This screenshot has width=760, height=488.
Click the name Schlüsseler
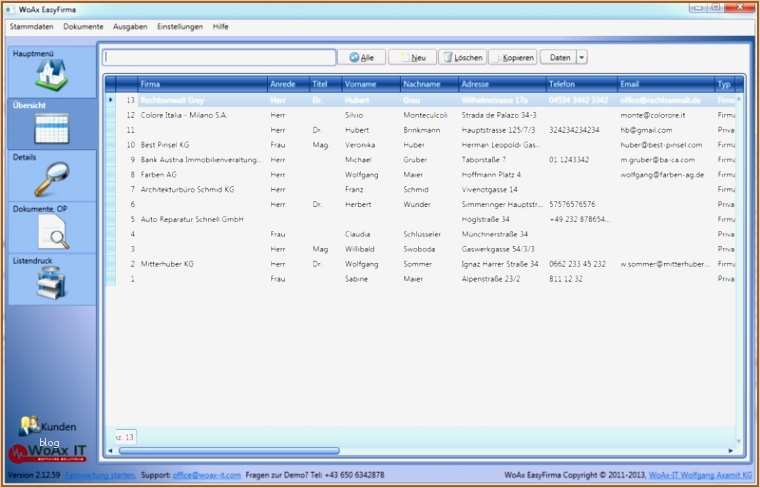click(x=422, y=235)
